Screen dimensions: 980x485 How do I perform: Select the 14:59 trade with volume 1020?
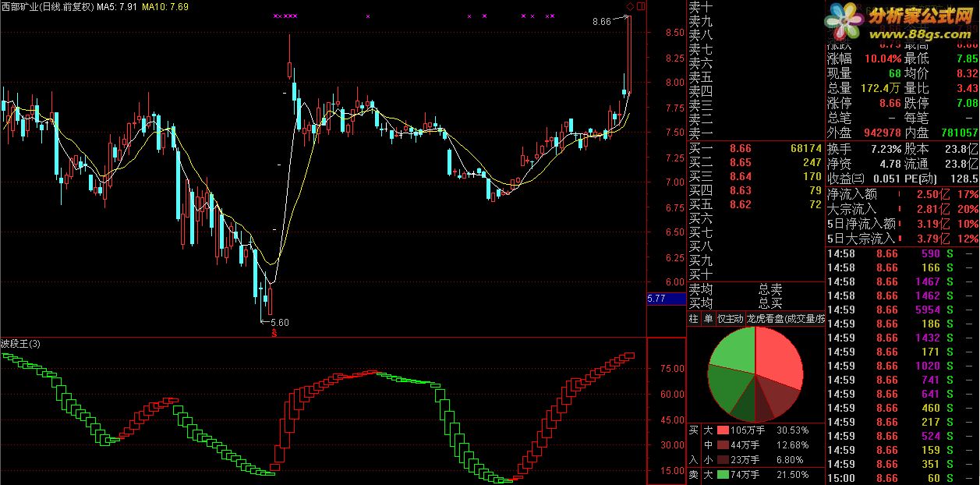902,366
